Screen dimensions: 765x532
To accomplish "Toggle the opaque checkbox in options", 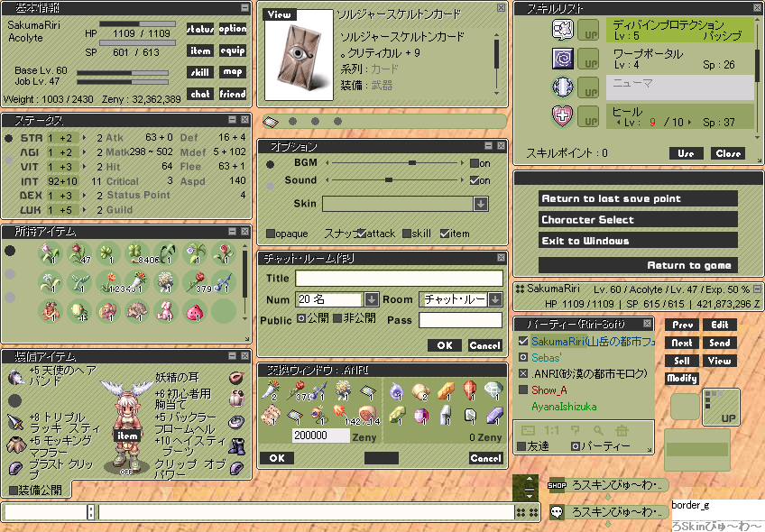I will click(271, 234).
